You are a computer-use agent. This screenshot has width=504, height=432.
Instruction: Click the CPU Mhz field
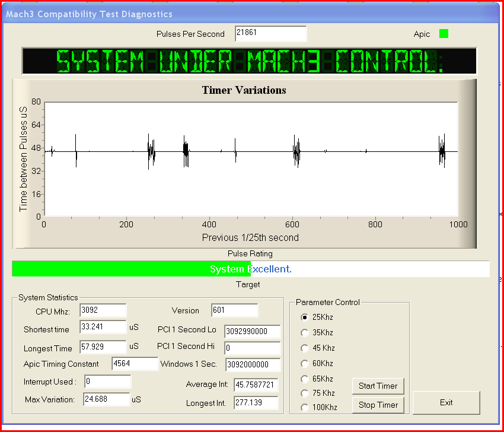103,310
